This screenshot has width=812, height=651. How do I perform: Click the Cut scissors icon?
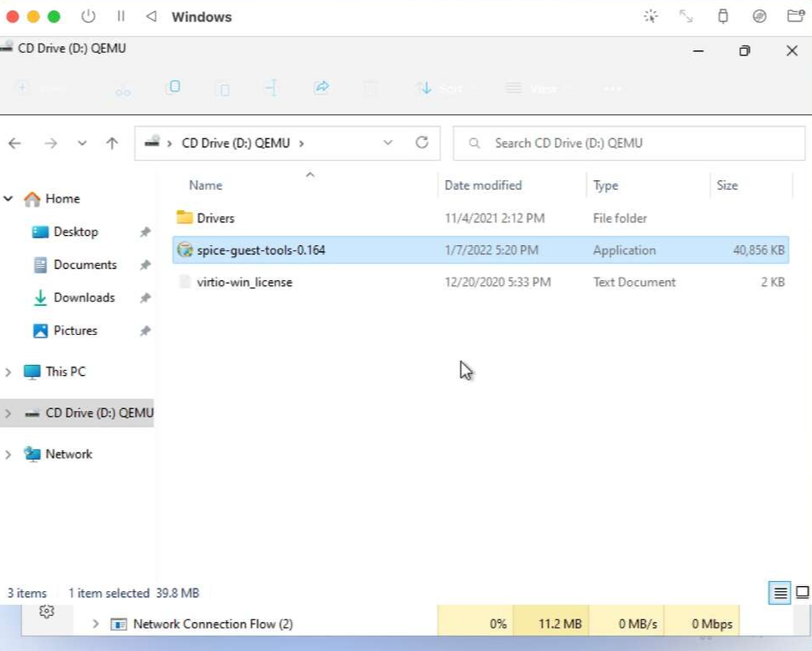(123, 89)
